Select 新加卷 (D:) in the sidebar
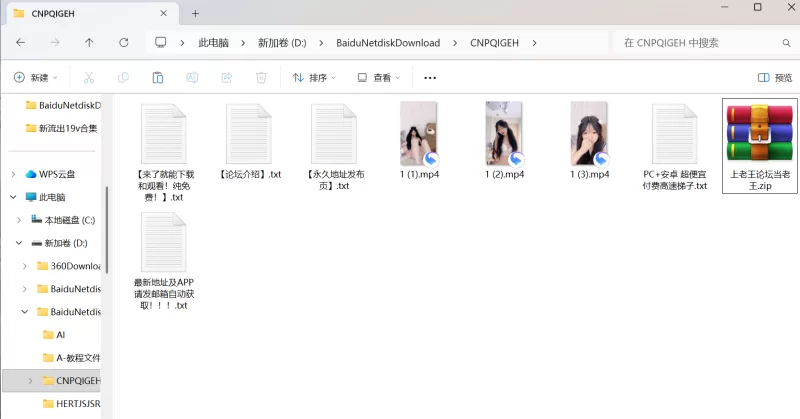This screenshot has width=800, height=419. pyautogui.click(x=60, y=243)
